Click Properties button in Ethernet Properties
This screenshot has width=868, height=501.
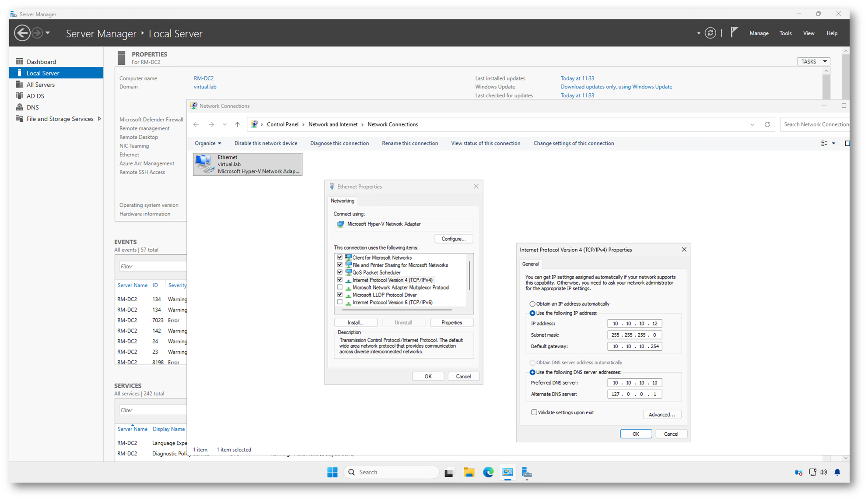(x=451, y=322)
